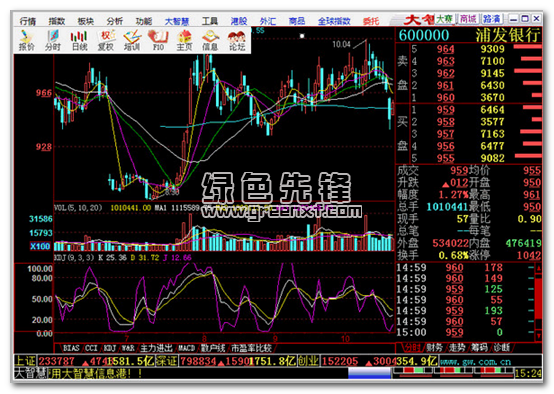Open the 信息 information icon
This screenshot has width=554, height=394.
coord(210,40)
